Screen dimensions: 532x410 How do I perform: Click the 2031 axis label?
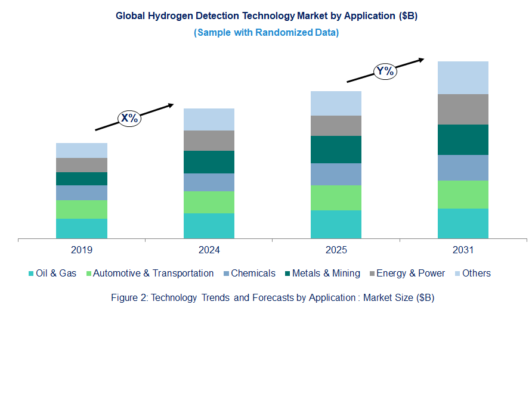point(463,250)
